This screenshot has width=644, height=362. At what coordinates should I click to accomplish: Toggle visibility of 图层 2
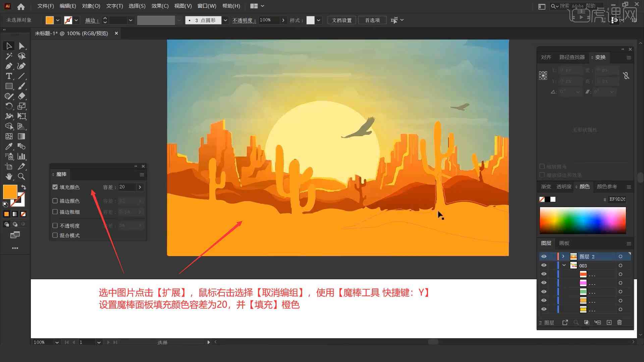coord(544,256)
